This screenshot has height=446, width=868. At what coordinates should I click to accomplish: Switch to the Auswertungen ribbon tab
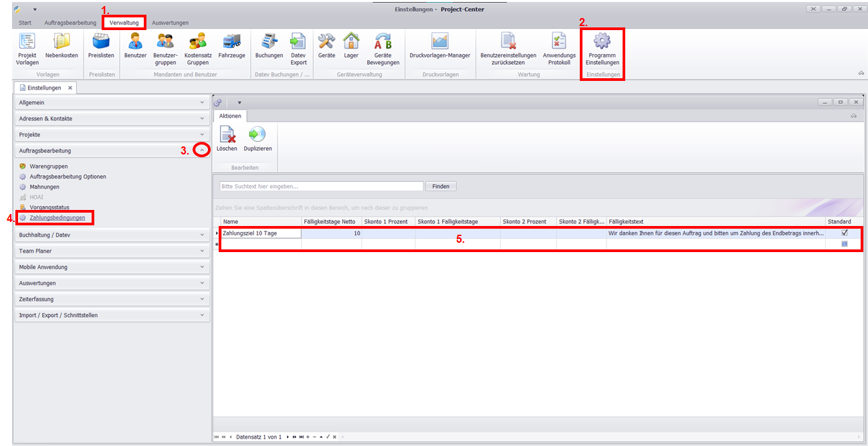(170, 23)
